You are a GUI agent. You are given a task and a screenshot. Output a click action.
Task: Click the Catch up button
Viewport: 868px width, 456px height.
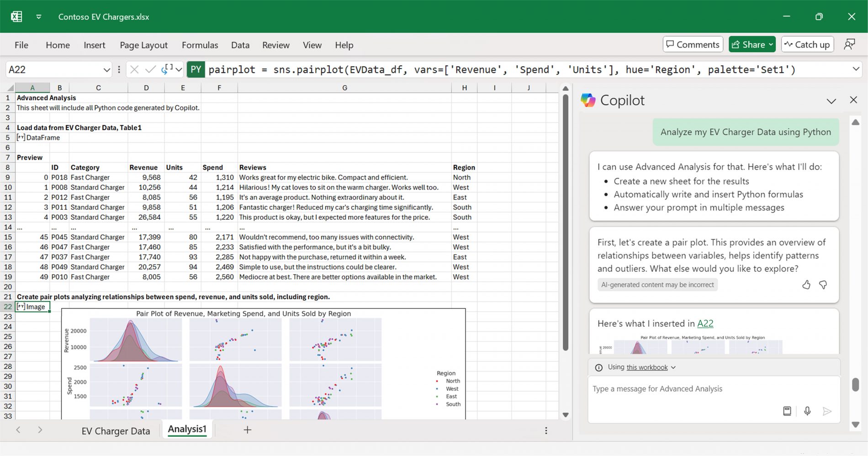807,44
